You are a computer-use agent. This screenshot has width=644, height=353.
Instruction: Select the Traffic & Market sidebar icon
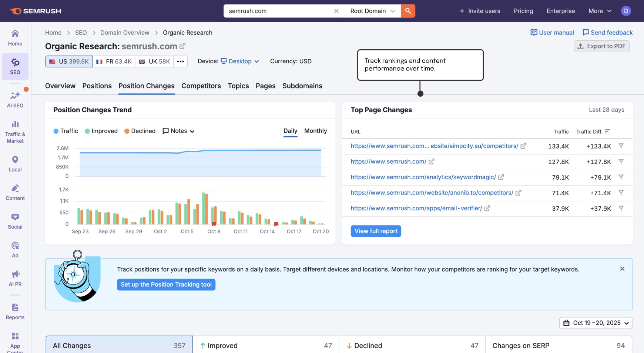click(15, 130)
